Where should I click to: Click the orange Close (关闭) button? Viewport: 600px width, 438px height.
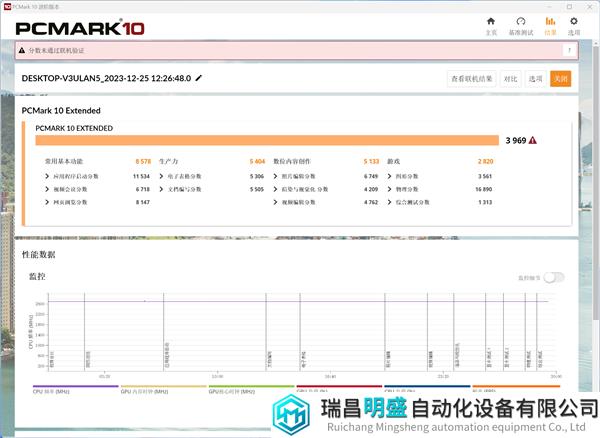click(x=561, y=79)
